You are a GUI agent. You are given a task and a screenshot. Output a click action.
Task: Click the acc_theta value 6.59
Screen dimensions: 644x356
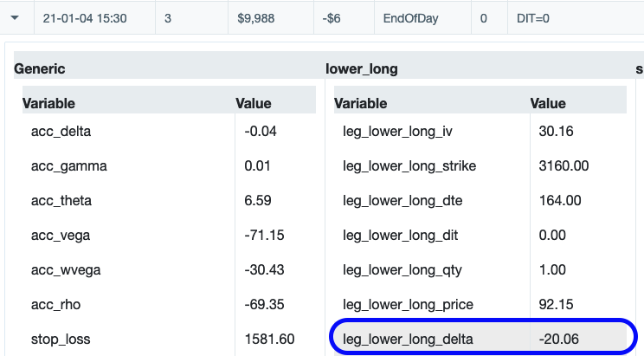pyautogui.click(x=258, y=200)
